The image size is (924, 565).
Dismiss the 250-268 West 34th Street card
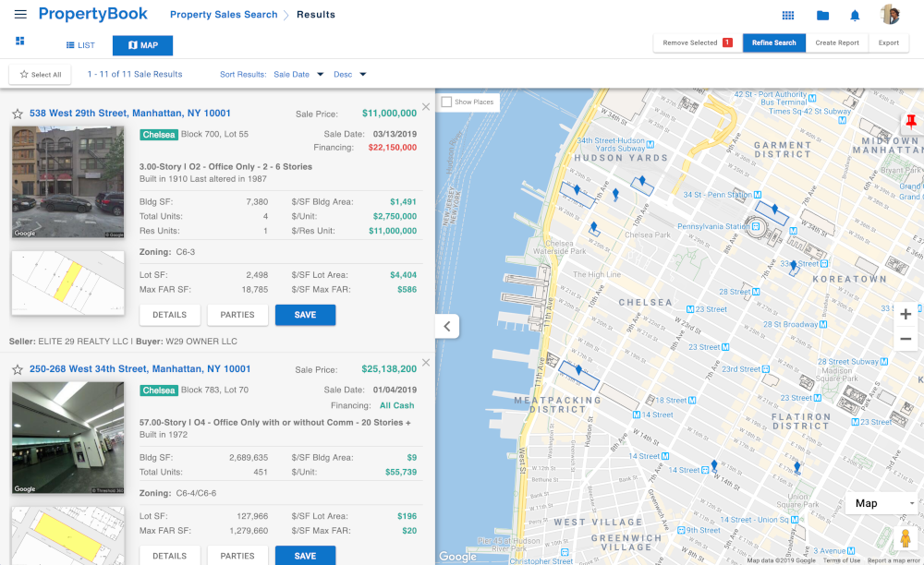click(x=425, y=363)
